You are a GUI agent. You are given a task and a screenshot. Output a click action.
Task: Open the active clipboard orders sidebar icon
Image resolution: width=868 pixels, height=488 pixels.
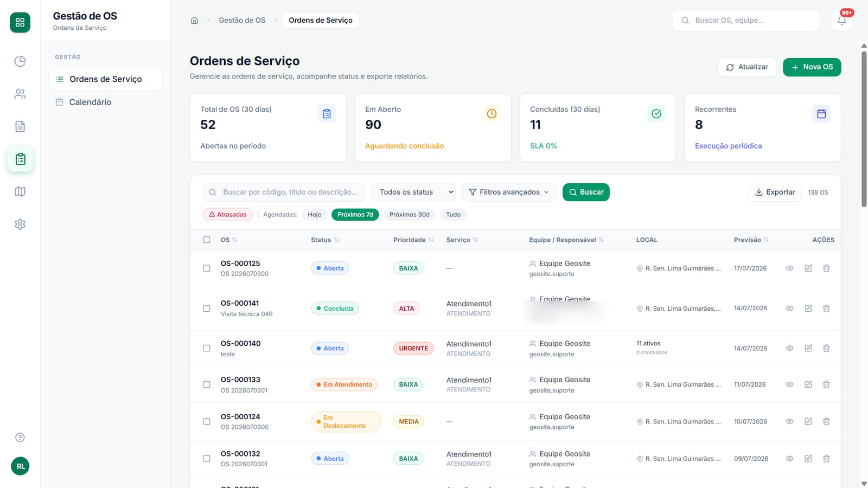pos(20,159)
